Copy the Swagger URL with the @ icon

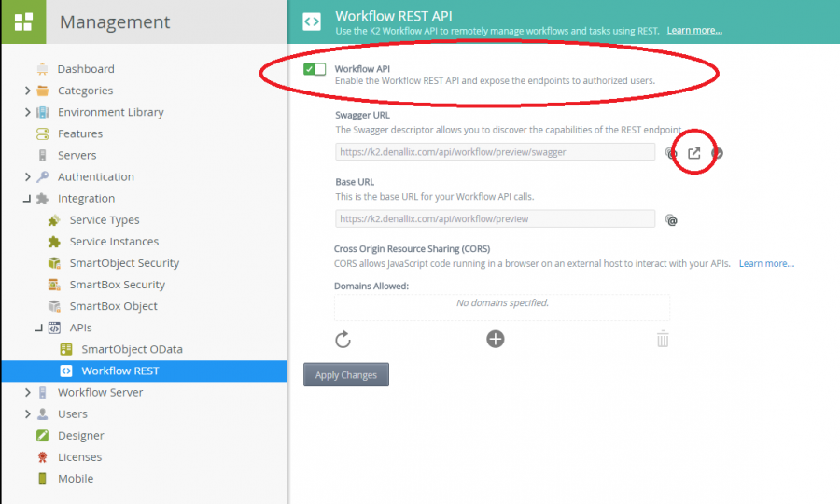[671, 153]
